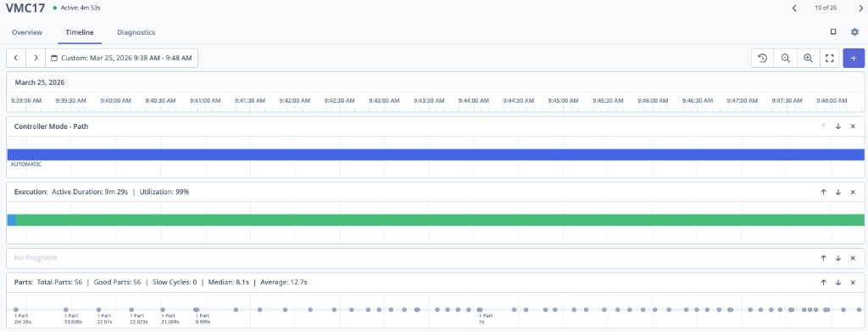Select the part marker labeled 33.608s
868x331 pixels.
[66, 310]
